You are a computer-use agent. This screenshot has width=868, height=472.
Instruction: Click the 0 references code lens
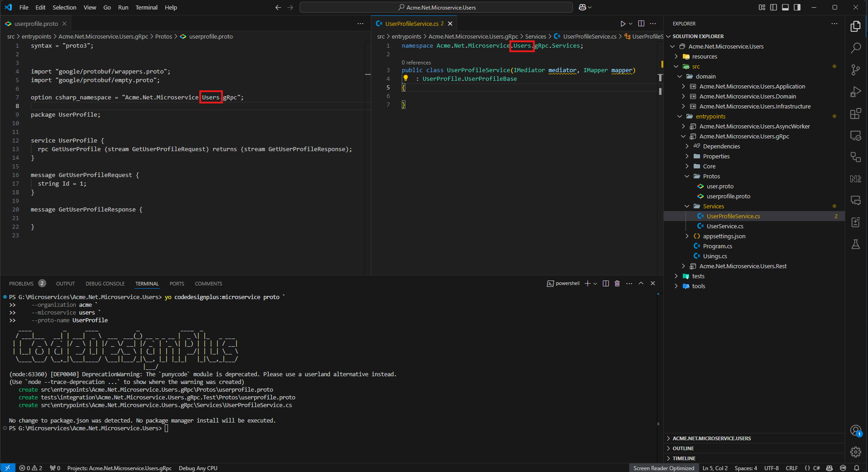[416, 63]
